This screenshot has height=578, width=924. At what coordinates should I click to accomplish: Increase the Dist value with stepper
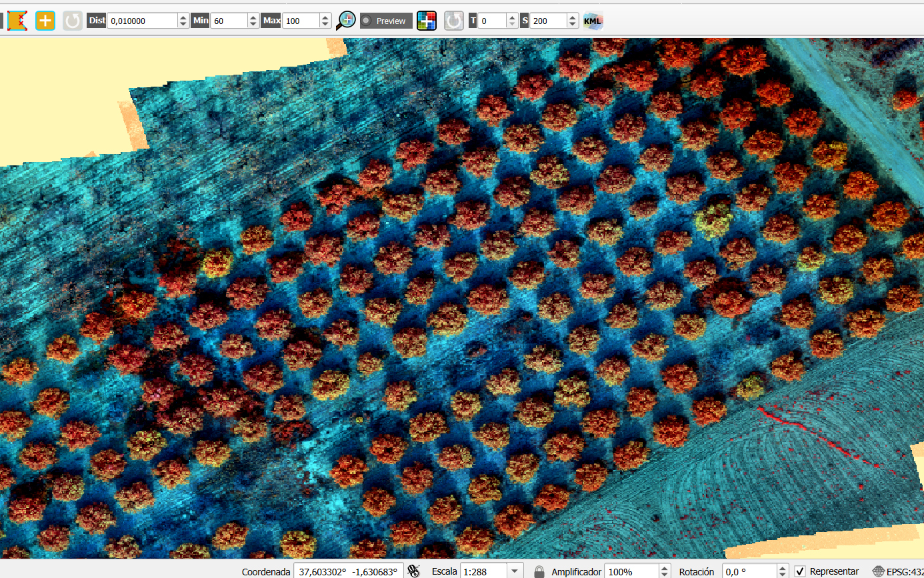pos(183,17)
